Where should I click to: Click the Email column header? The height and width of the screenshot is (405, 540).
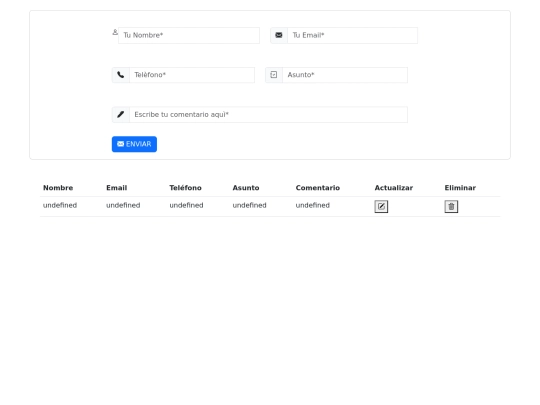pyautogui.click(x=116, y=188)
